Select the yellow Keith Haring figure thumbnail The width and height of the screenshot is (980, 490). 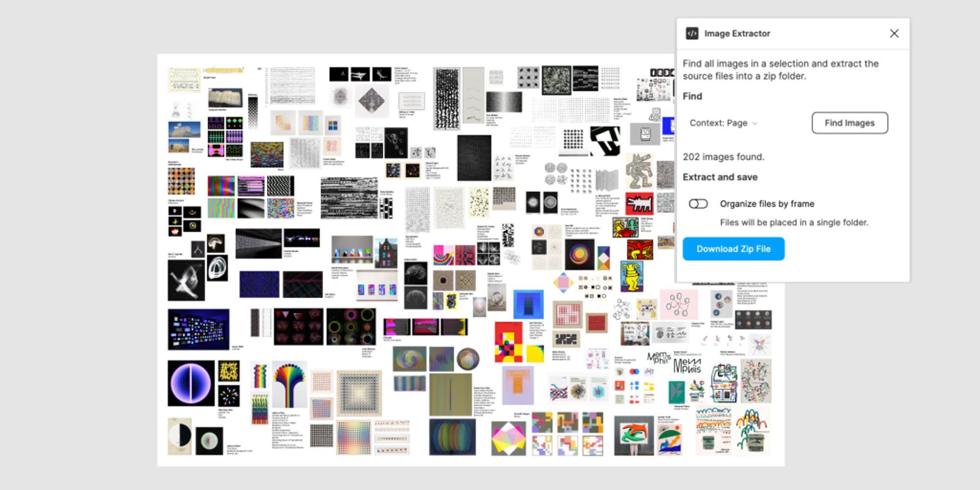[x=632, y=276]
